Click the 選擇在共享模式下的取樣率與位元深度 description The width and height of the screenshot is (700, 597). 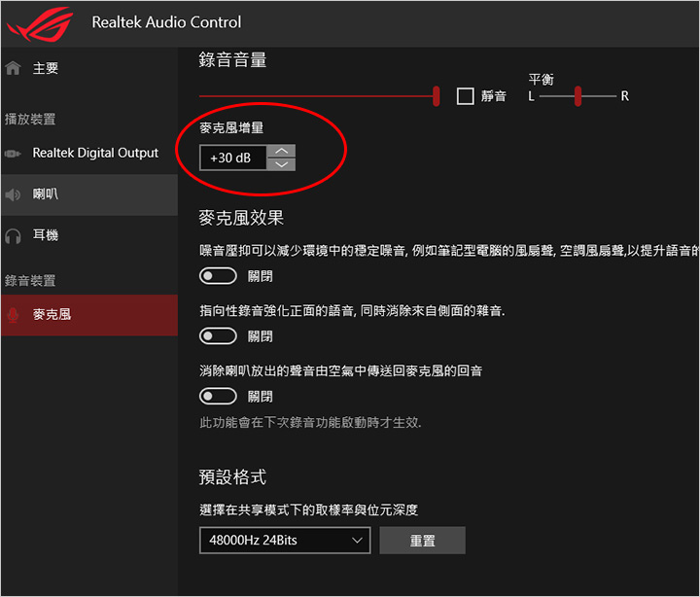click(308, 509)
